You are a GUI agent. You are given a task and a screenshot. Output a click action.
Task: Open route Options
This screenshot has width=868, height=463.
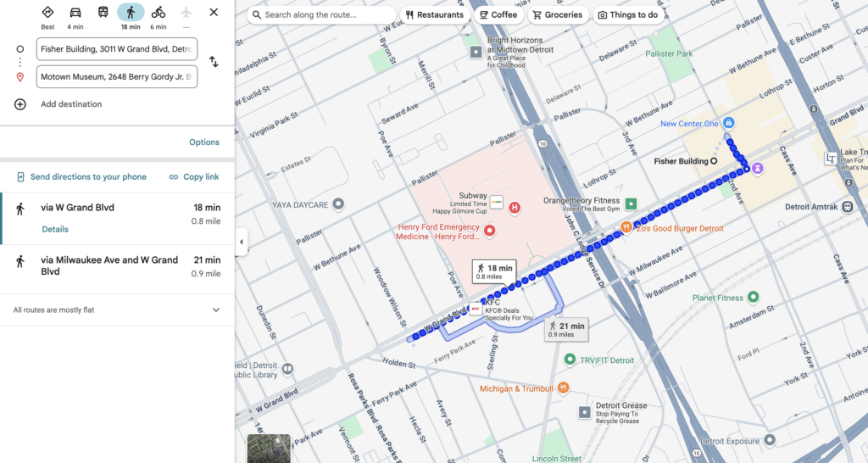(x=204, y=142)
